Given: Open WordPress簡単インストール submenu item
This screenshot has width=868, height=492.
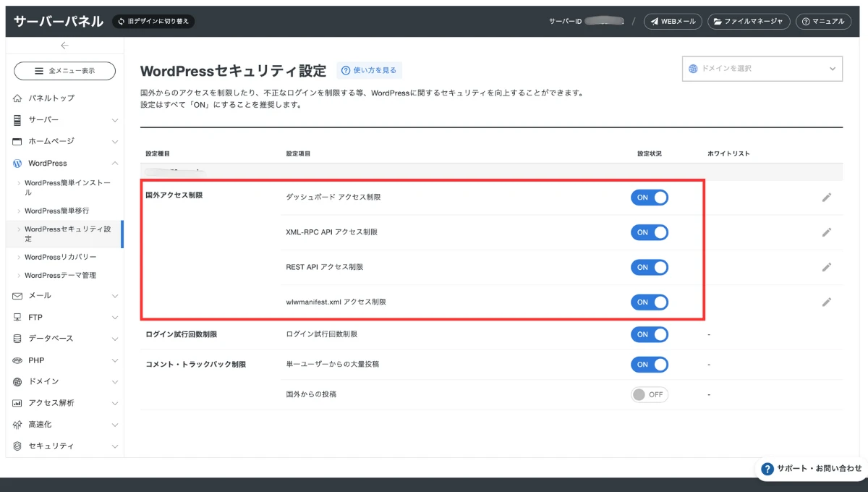Looking at the screenshot, I should (x=68, y=188).
